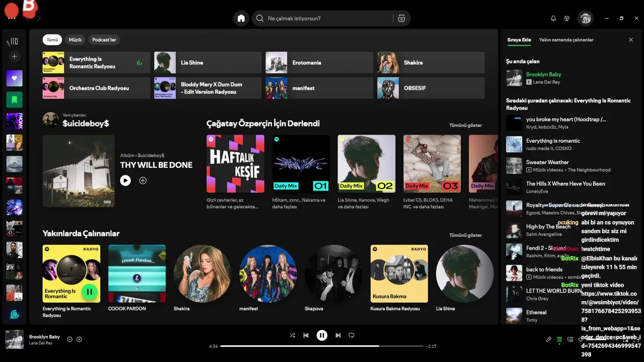Click minus icon next to Brooklyn Baby
The height and width of the screenshot is (362, 644).
[70, 339]
